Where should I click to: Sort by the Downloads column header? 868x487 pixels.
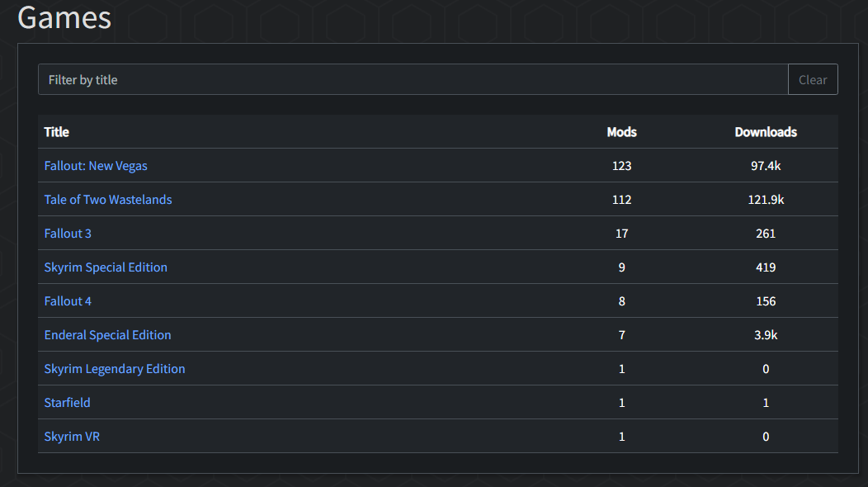point(766,132)
